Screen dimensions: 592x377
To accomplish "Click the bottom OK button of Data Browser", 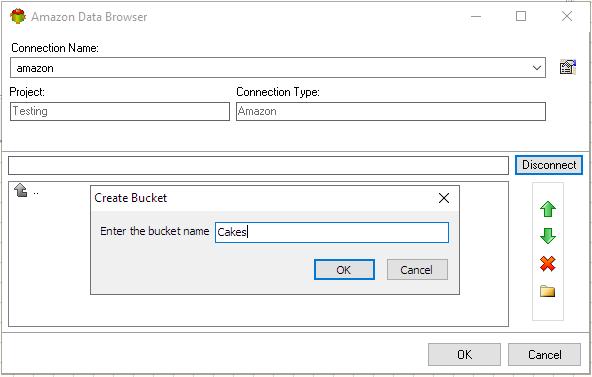I will [464, 354].
